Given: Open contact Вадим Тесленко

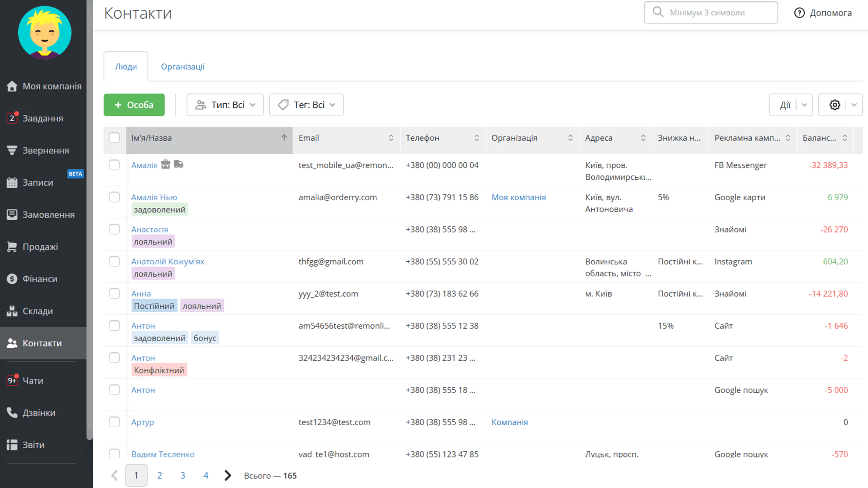Looking at the screenshot, I should [163, 454].
